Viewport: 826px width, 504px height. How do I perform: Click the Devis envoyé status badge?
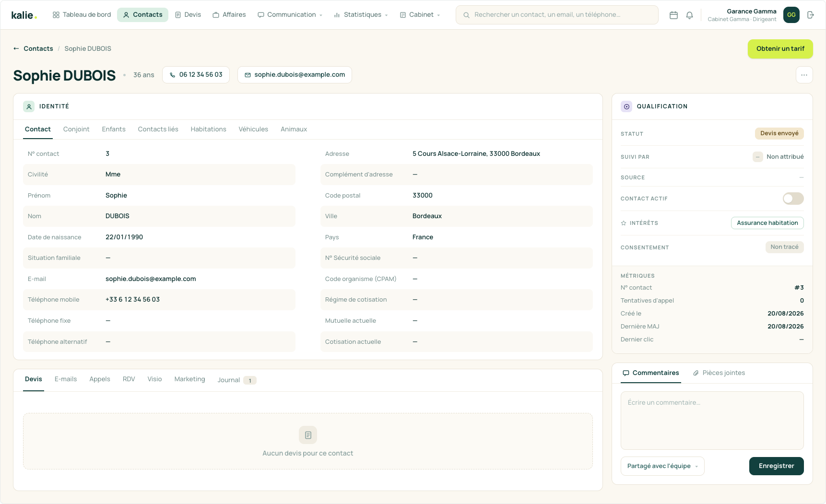779,133
